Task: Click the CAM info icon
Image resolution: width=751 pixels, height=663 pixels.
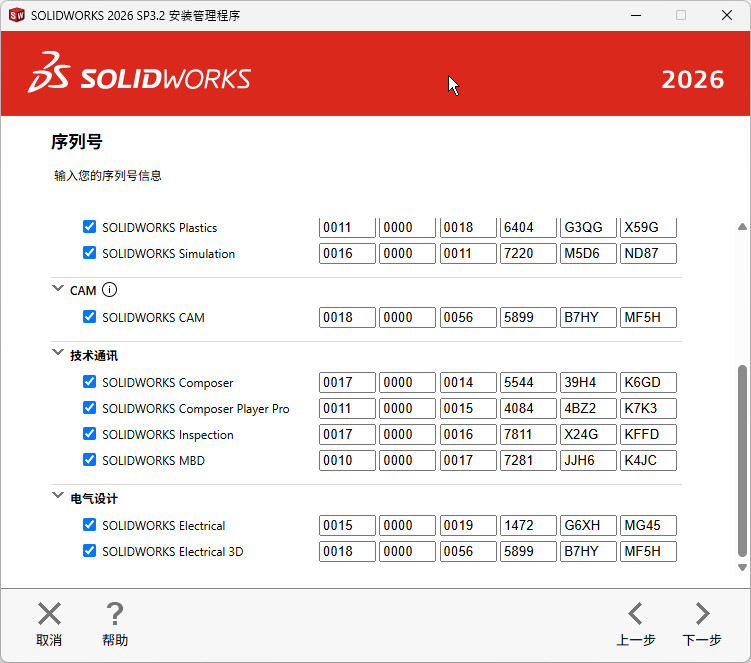Action: 109,290
